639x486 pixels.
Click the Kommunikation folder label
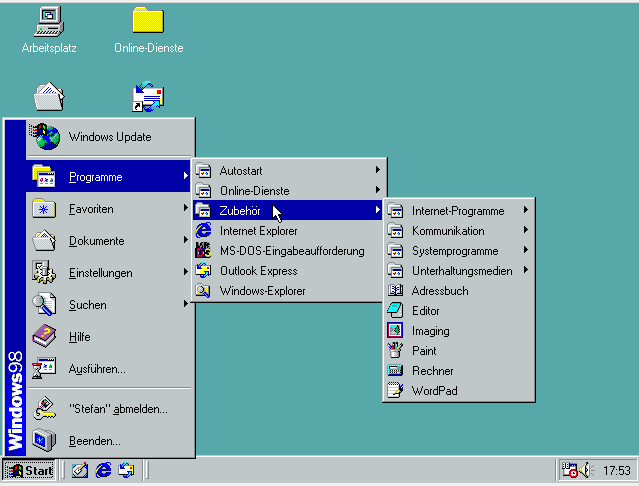448,231
